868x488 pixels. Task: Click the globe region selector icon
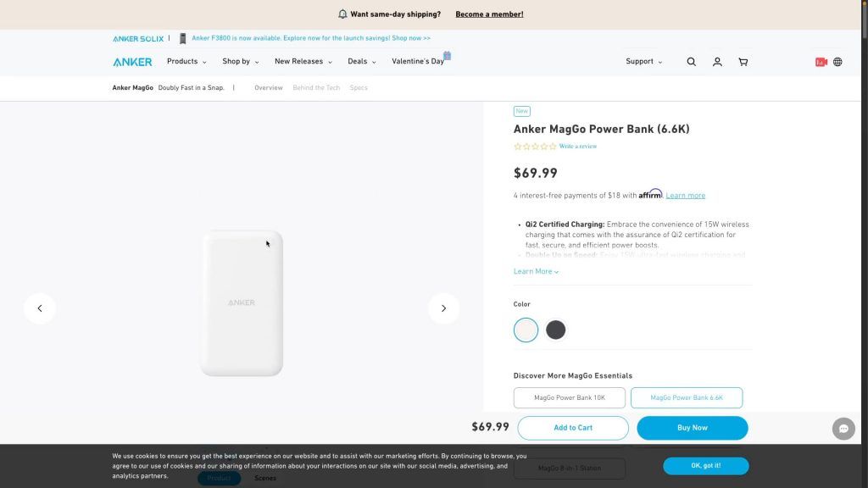coord(837,62)
